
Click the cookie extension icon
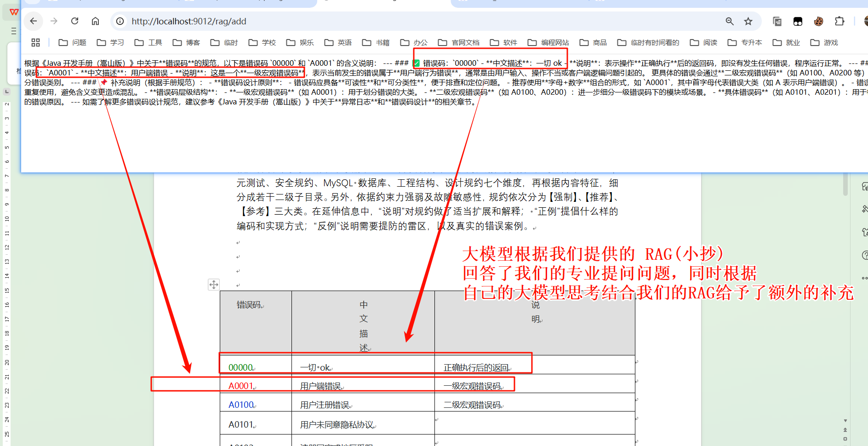(818, 21)
